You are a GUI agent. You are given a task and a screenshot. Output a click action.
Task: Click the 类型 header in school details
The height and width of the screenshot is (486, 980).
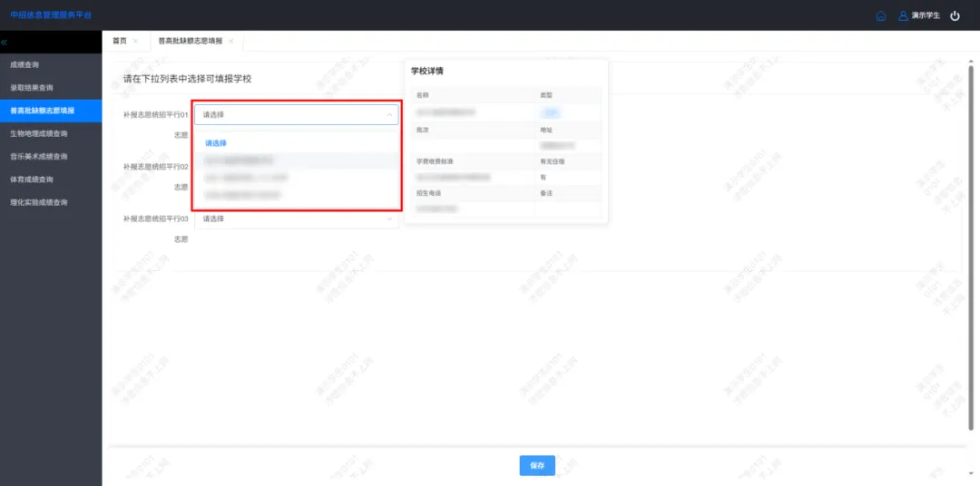[x=546, y=95]
